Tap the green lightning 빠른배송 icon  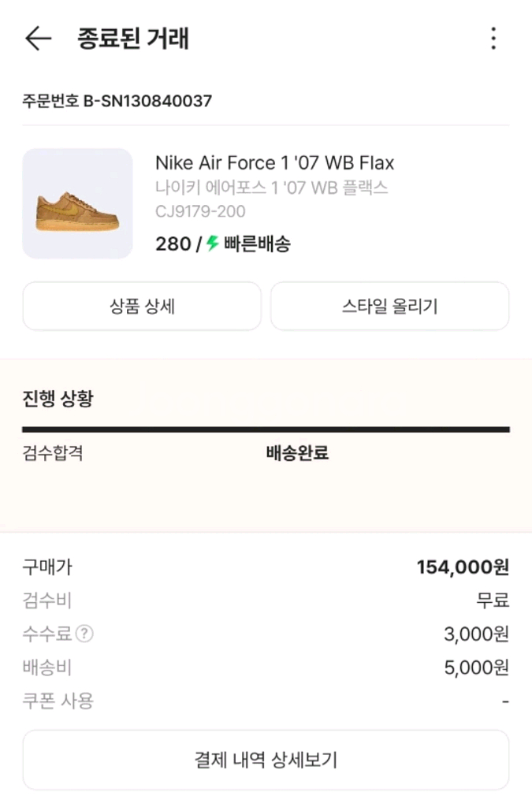(212, 244)
